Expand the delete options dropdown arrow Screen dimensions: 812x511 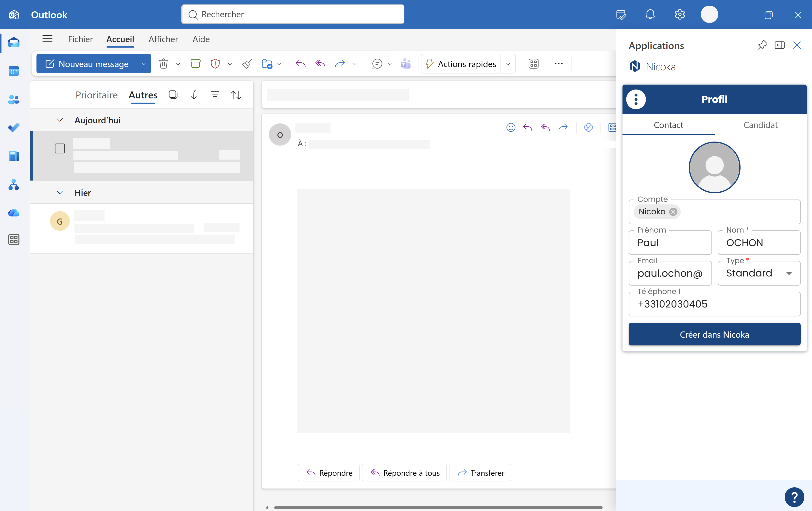click(178, 64)
